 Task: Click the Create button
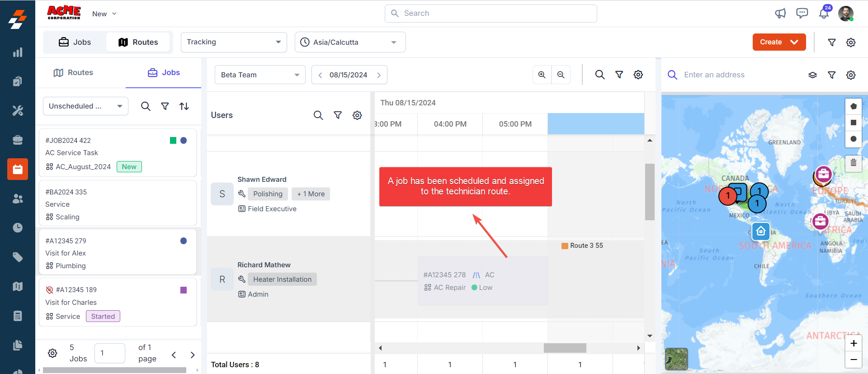point(778,42)
